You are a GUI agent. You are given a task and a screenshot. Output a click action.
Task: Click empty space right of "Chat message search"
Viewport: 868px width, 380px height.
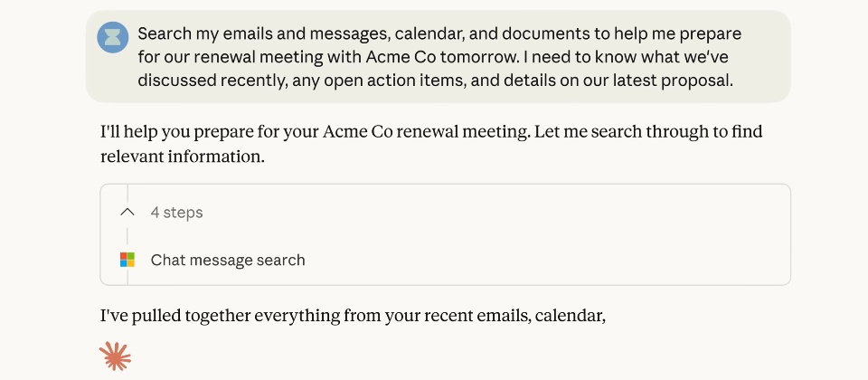[x=542, y=260]
